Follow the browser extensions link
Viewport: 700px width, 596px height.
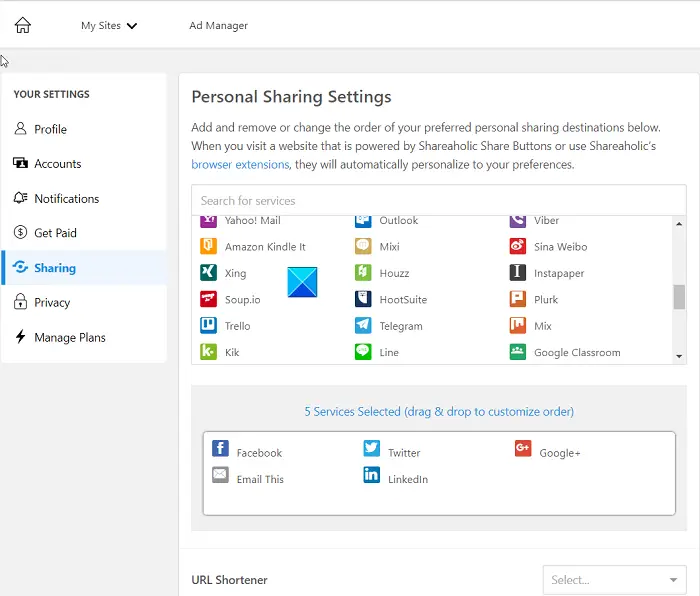[x=240, y=165]
